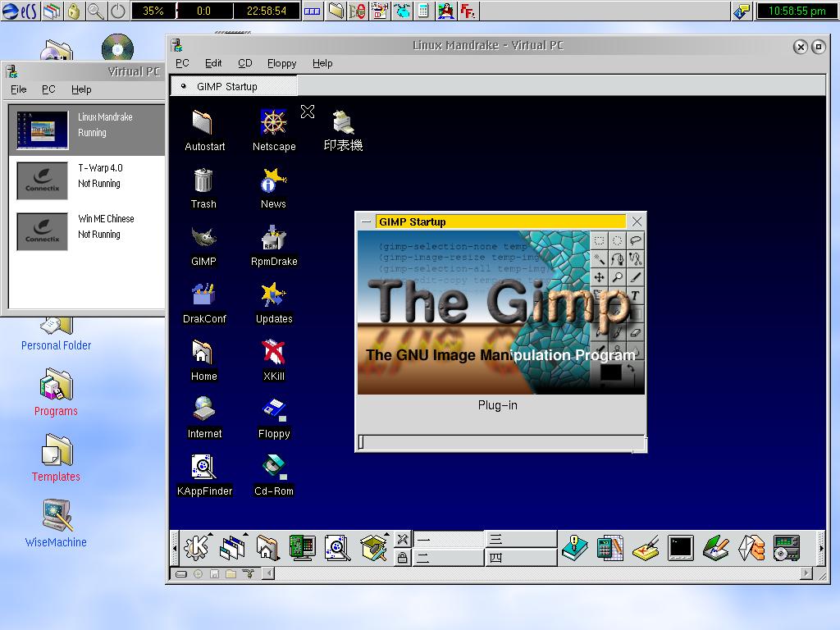Click the KDE panel logout X button

pos(402,539)
